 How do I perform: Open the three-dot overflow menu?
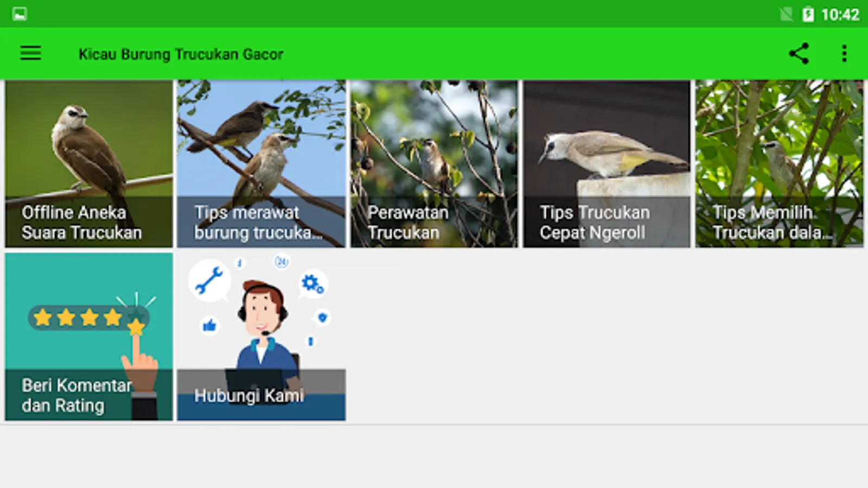(x=844, y=53)
